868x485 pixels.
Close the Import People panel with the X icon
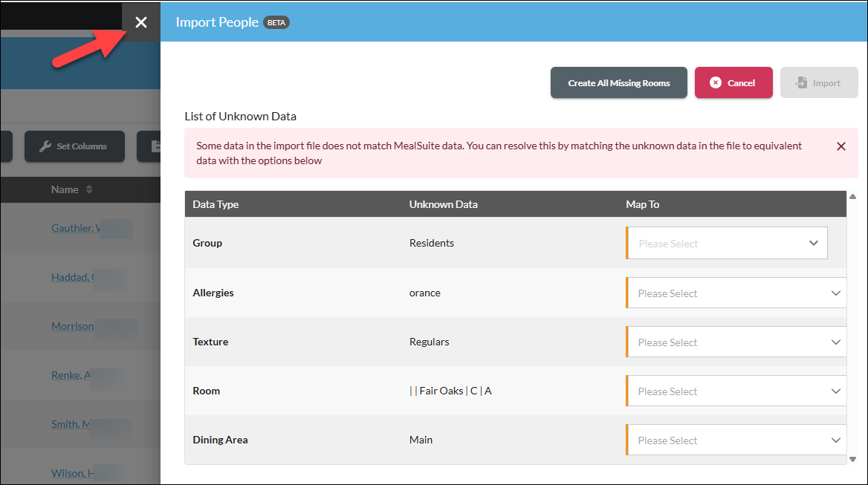[x=141, y=22]
